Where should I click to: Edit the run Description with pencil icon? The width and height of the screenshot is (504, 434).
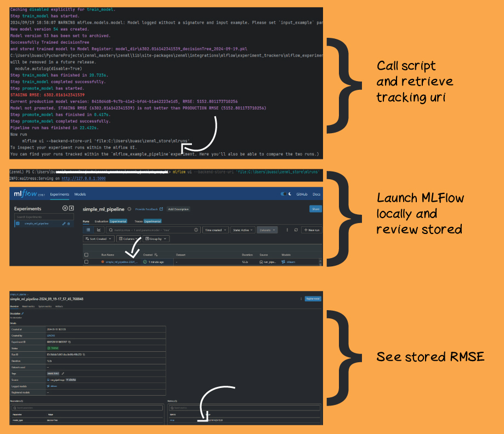click(22, 313)
